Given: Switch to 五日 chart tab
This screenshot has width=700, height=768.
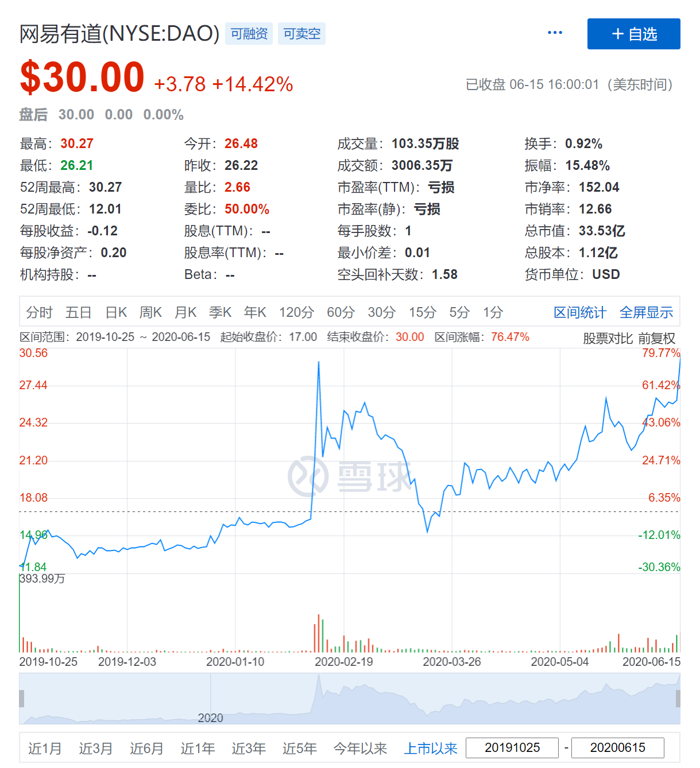Looking at the screenshot, I should (79, 312).
